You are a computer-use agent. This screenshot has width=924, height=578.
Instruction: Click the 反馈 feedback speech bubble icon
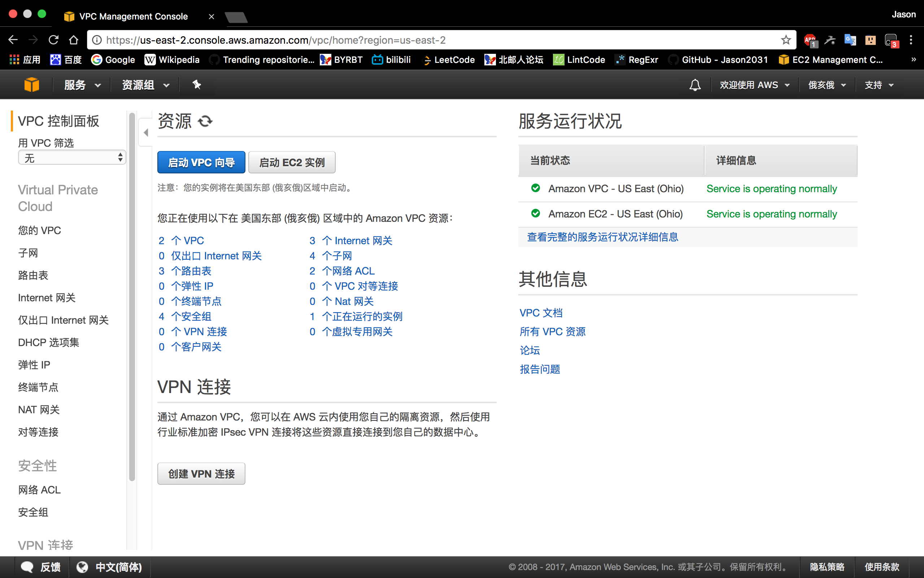(x=27, y=567)
